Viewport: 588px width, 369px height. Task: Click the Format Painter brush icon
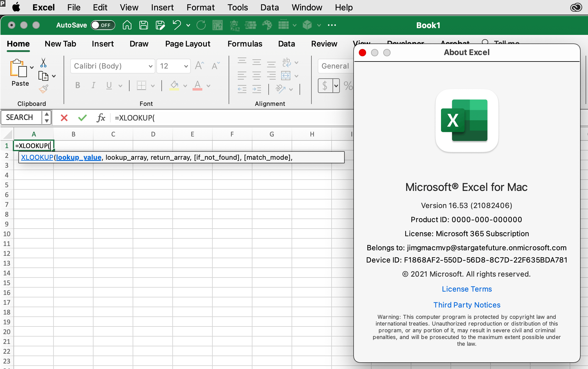tap(43, 89)
